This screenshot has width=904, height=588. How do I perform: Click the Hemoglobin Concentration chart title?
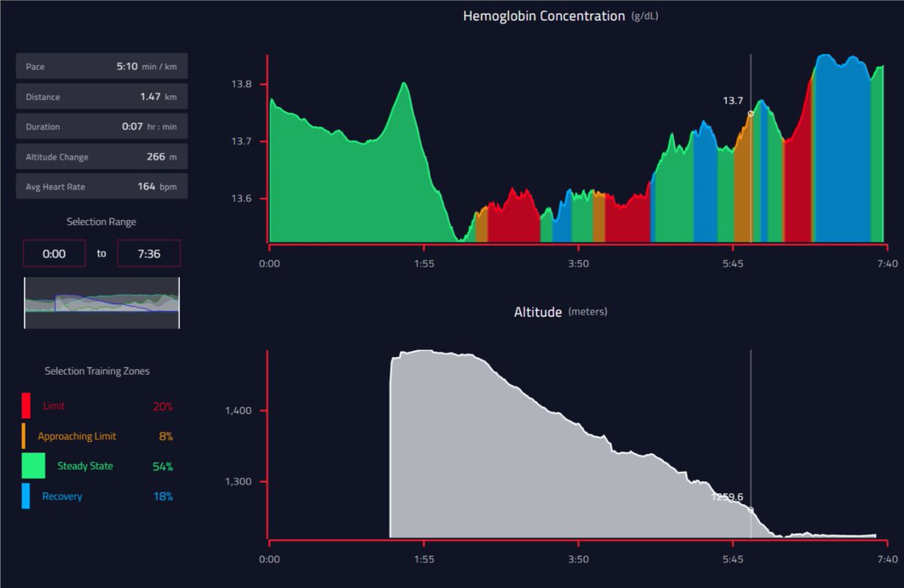point(544,16)
